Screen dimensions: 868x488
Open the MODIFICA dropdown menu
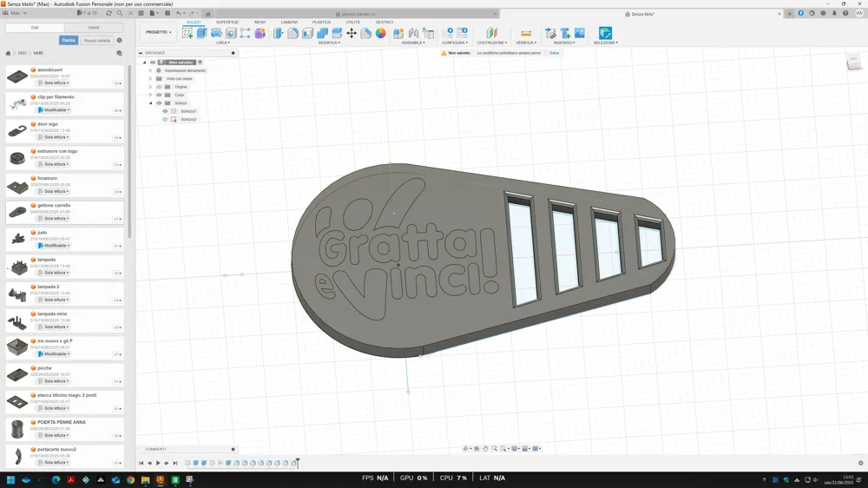coord(329,43)
